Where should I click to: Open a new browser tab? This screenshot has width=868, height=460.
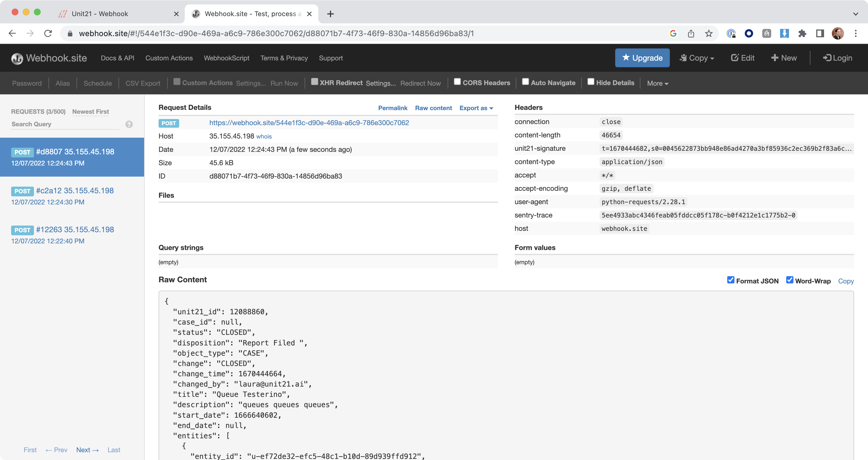coord(330,14)
